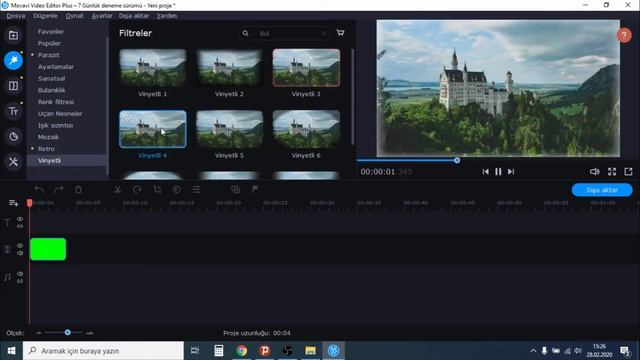This screenshot has width=640, height=360.
Task: Click the Transition wizard icon
Action: tap(236, 189)
